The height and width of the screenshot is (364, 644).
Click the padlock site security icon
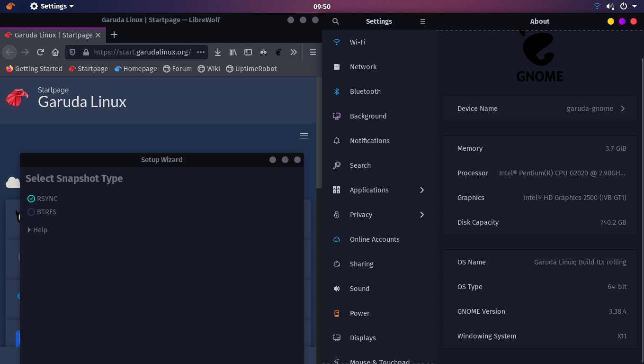[86, 52]
